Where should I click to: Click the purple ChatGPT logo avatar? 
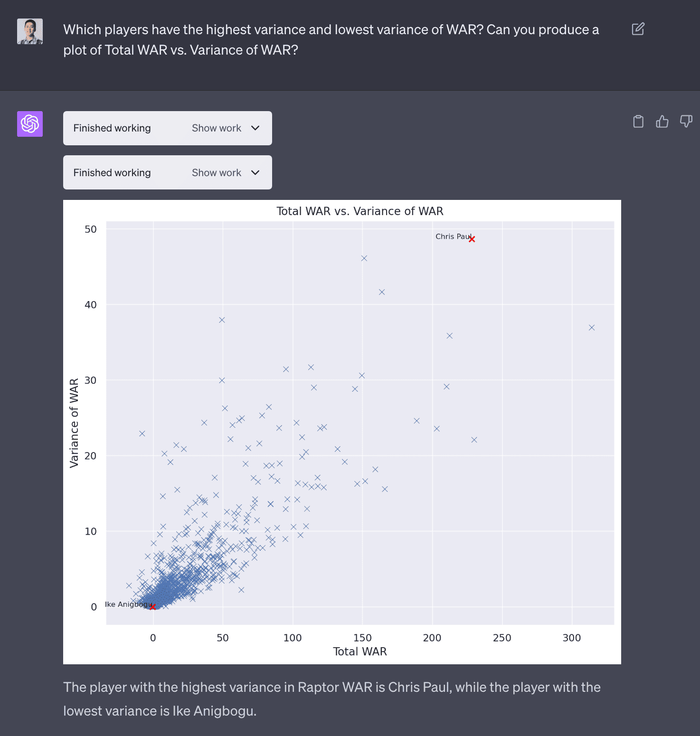(30, 124)
